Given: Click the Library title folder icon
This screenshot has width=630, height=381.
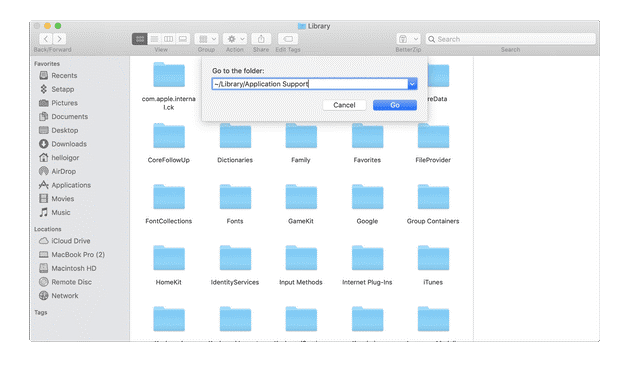Looking at the screenshot, I should click(x=302, y=26).
